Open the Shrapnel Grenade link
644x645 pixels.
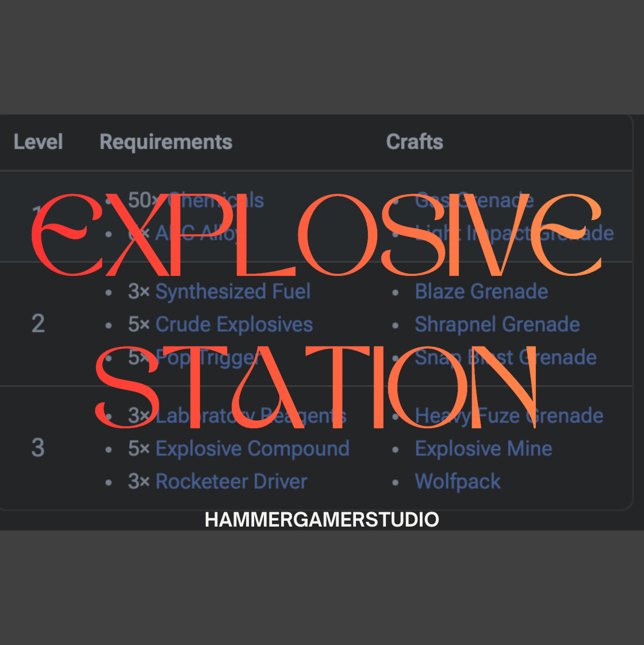coord(497,325)
